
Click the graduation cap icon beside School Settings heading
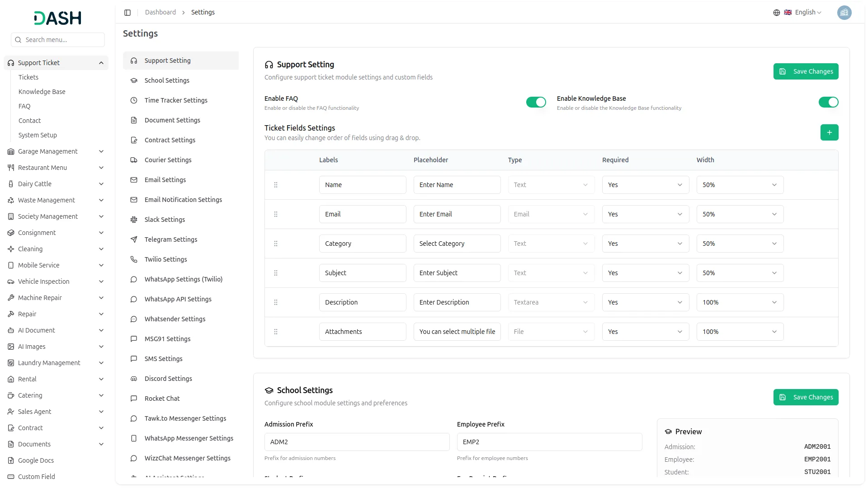coord(269,390)
